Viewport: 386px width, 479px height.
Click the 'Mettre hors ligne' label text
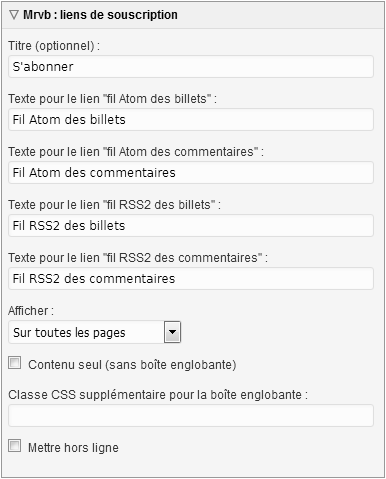click(73, 448)
